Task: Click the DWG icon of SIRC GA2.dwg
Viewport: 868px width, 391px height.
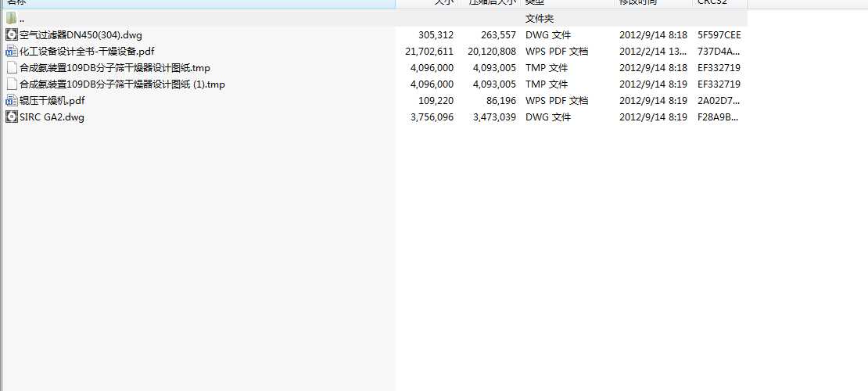Action: [11, 117]
